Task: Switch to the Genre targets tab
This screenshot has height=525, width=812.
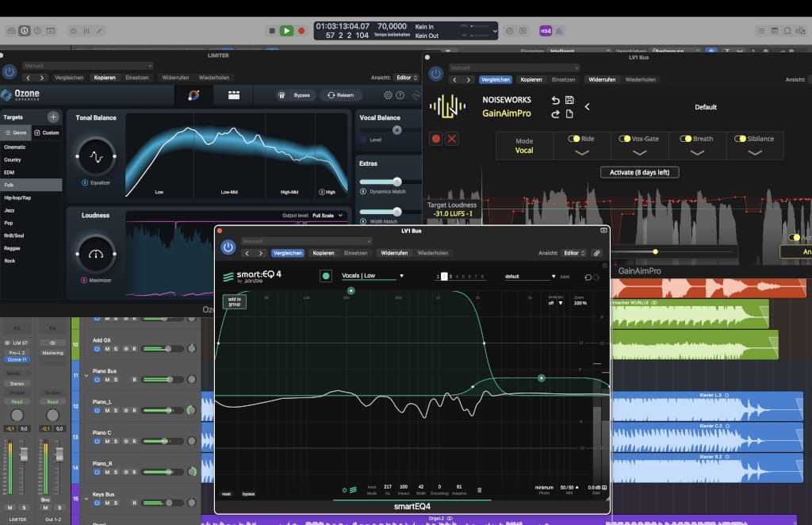Action: (16, 133)
